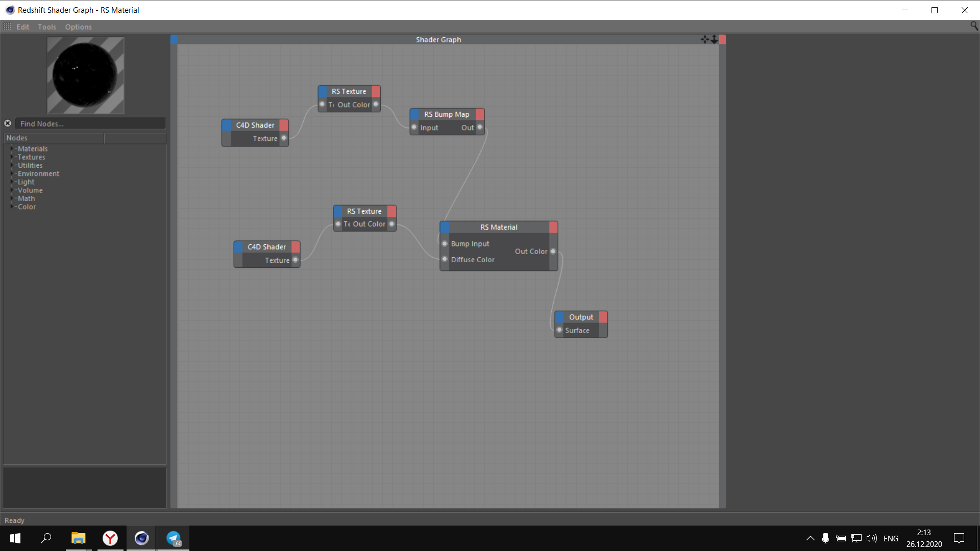This screenshot has height=551, width=980.
Task: Open inputs menu via Output node blue square
Action: (559, 317)
